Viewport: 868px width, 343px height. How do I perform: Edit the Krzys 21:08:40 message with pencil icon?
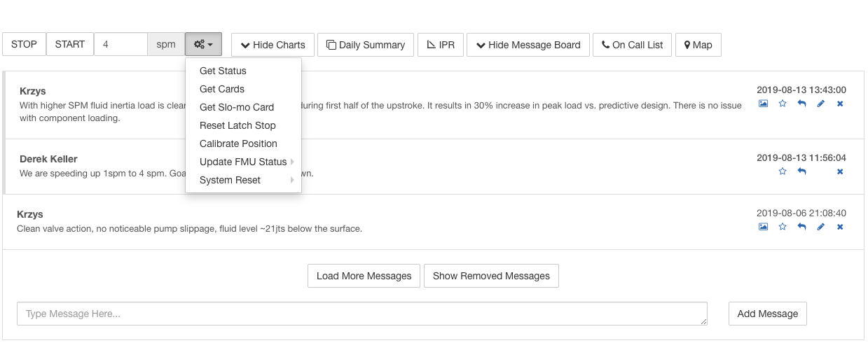pos(821,227)
